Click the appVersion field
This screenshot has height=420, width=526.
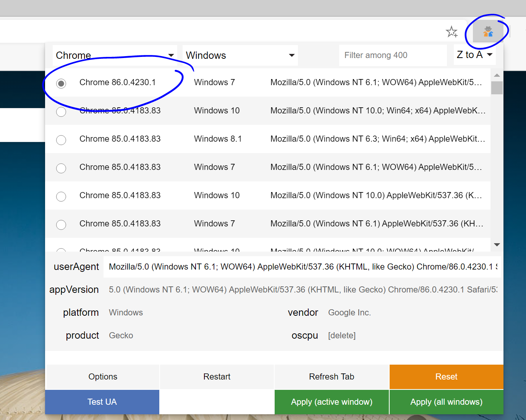[303, 290]
